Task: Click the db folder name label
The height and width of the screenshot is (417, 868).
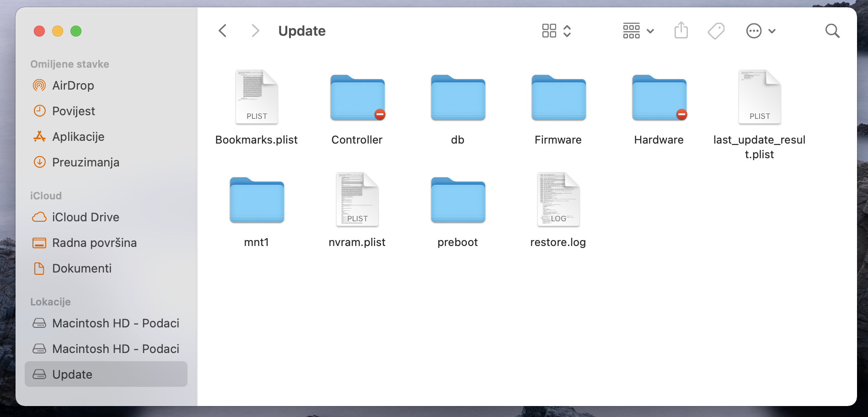Action: click(x=458, y=140)
